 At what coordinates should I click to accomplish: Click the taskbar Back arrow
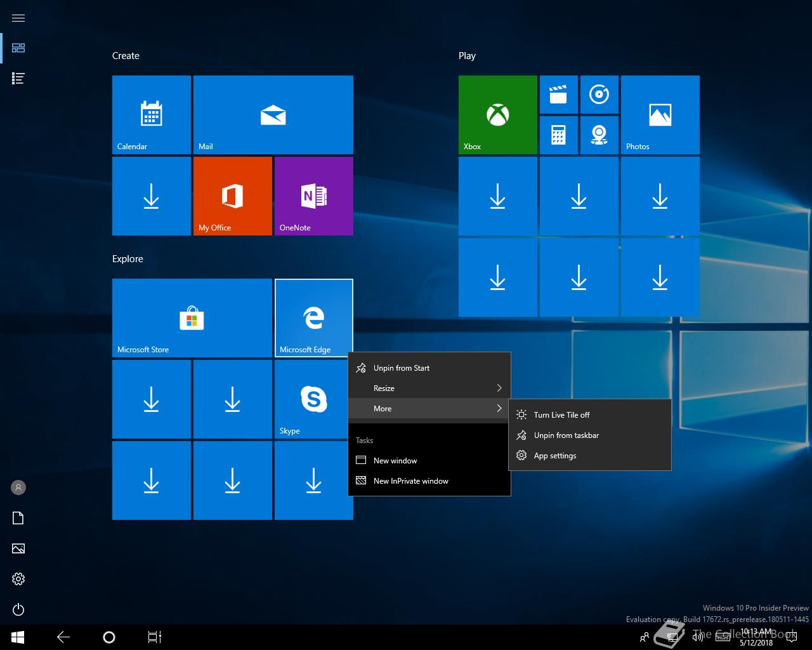point(63,637)
